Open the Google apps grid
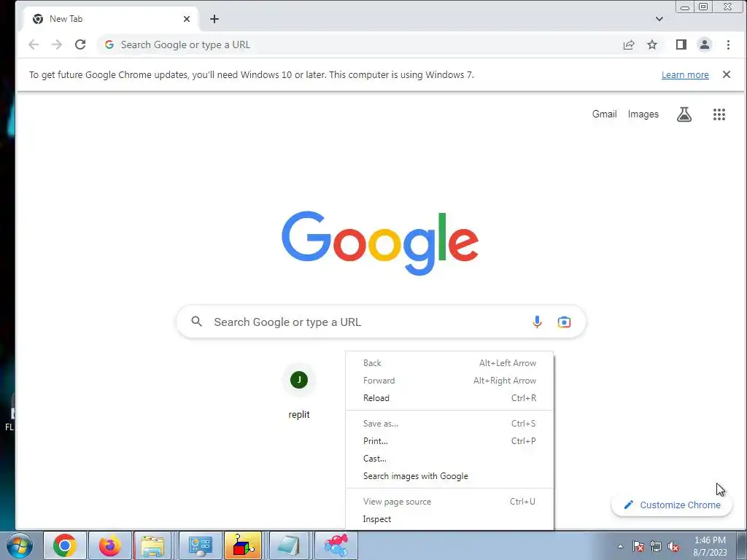 click(x=719, y=114)
